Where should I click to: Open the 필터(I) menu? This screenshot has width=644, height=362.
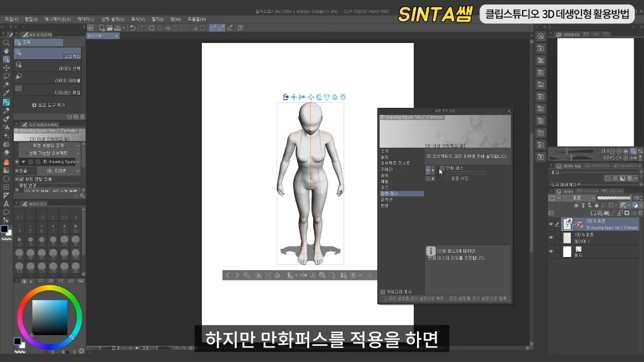[x=157, y=20]
